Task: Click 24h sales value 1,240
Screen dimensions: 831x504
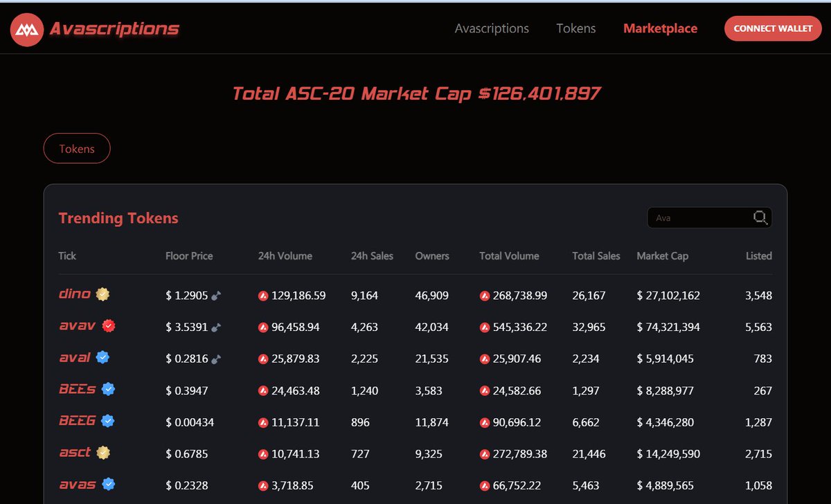Action: pos(364,391)
